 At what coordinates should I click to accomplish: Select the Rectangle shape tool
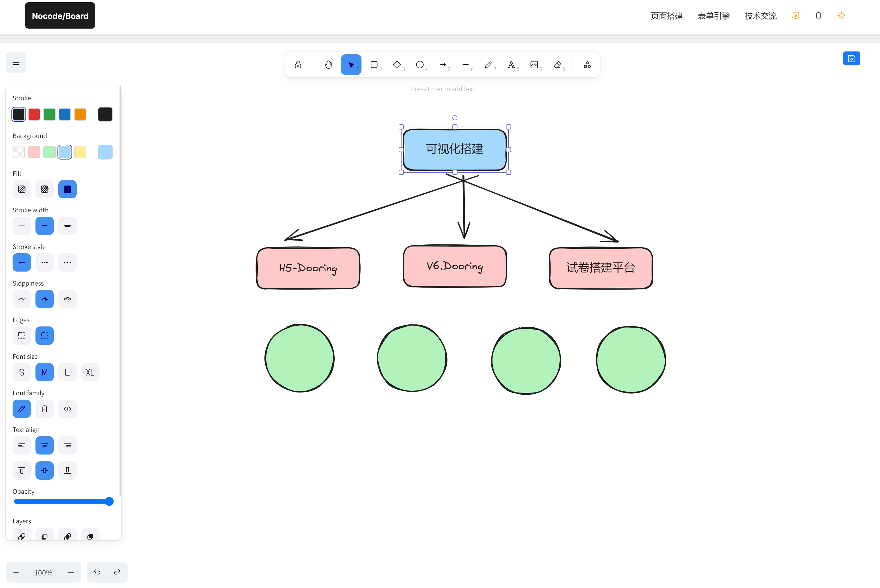374,65
